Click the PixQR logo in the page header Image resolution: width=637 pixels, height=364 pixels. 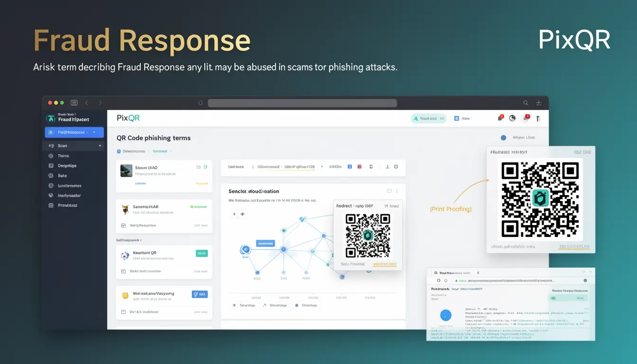tap(128, 118)
